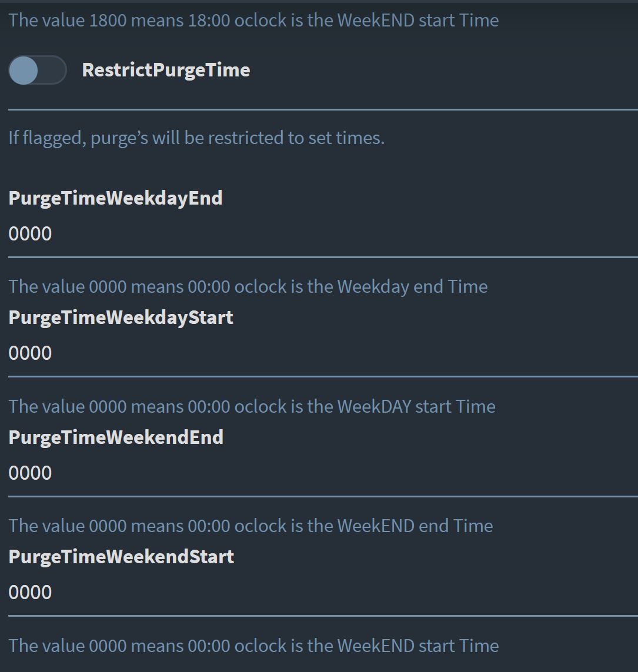Viewport: 638px width, 672px height.
Task: Click the RestrictPurgeTime label text
Action: click(x=166, y=71)
